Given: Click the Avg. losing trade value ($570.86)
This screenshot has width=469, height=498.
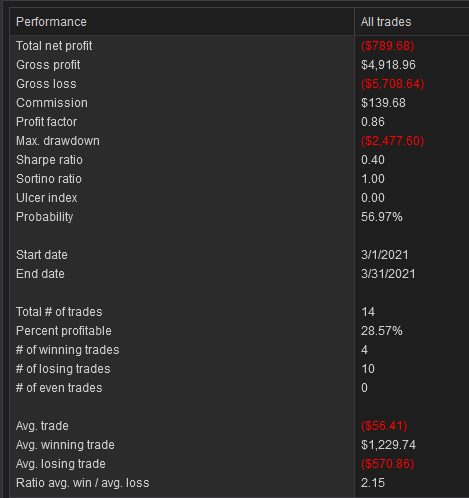Looking at the screenshot, I should click(387, 464).
